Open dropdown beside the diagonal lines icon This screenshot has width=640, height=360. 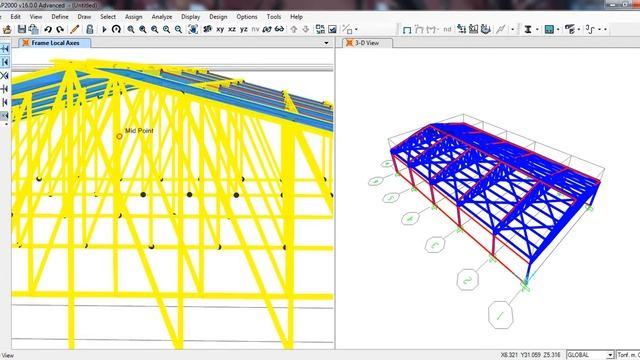(x=513, y=29)
